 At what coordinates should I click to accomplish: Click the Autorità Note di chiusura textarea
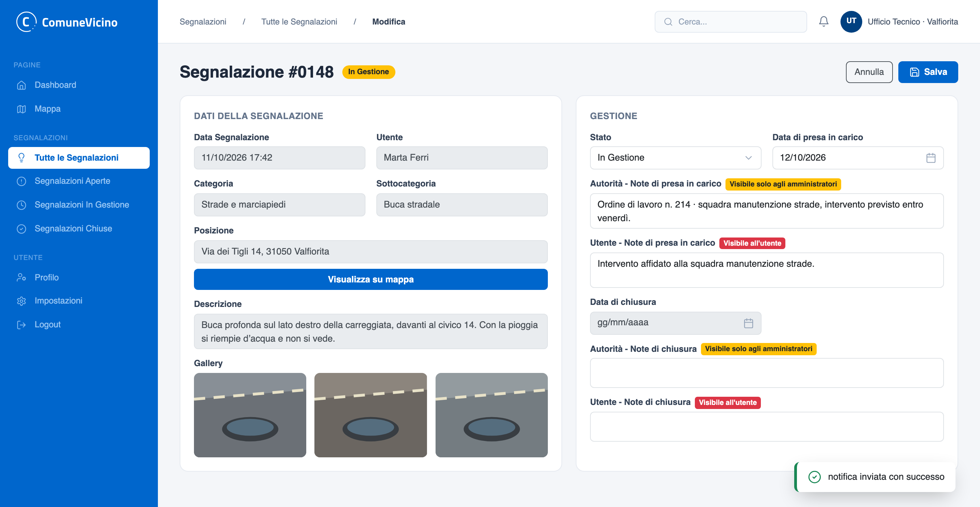pyautogui.click(x=767, y=373)
